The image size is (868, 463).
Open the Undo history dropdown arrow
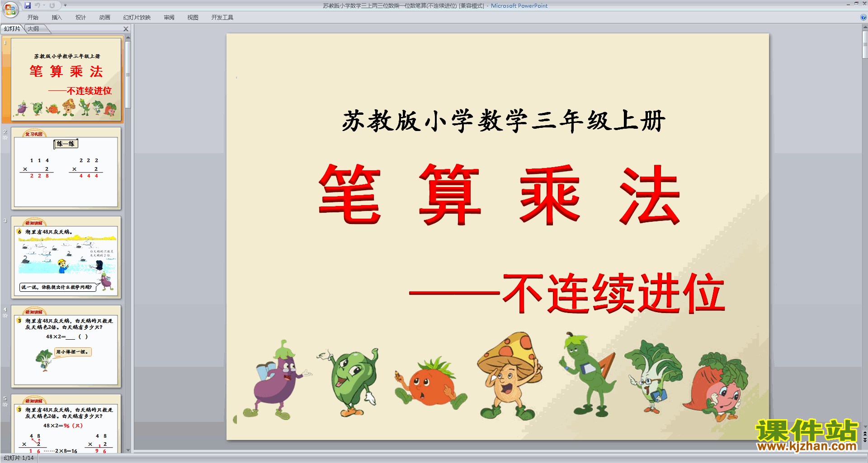tap(44, 5)
